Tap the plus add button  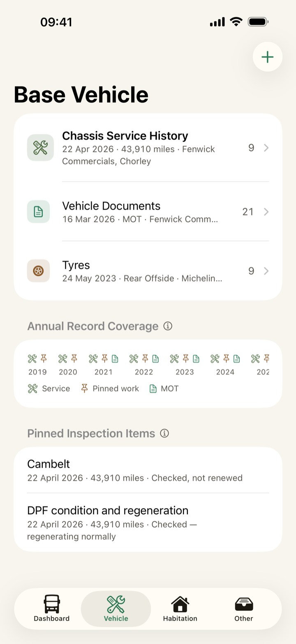(x=268, y=57)
